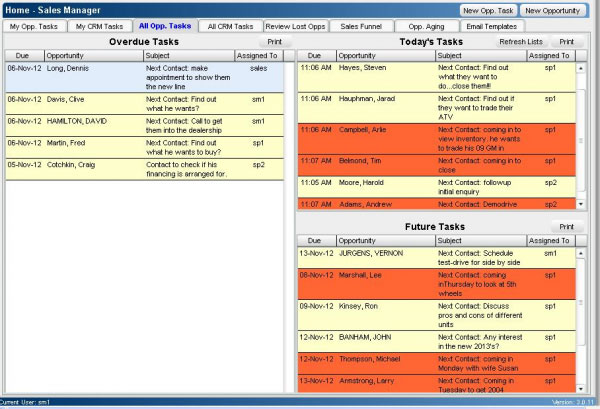Open the My CRM Tasks tab
The width and height of the screenshot is (600, 409).
click(99, 26)
